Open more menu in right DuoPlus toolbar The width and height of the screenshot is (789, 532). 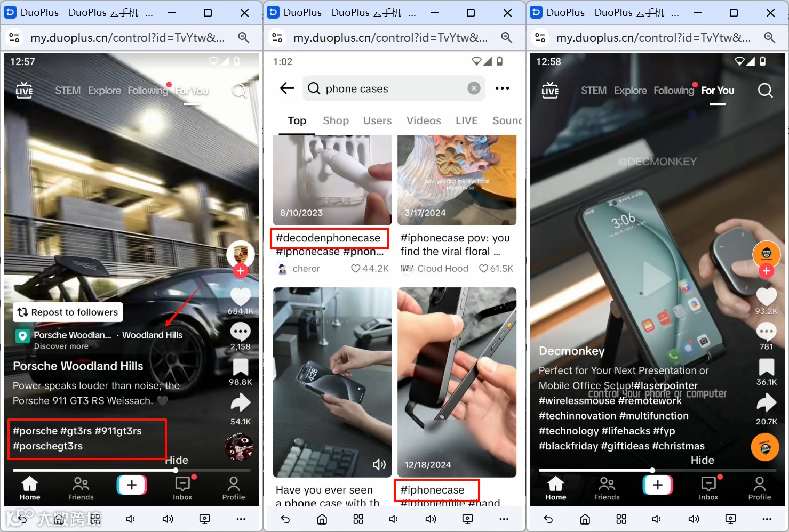(x=767, y=519)
